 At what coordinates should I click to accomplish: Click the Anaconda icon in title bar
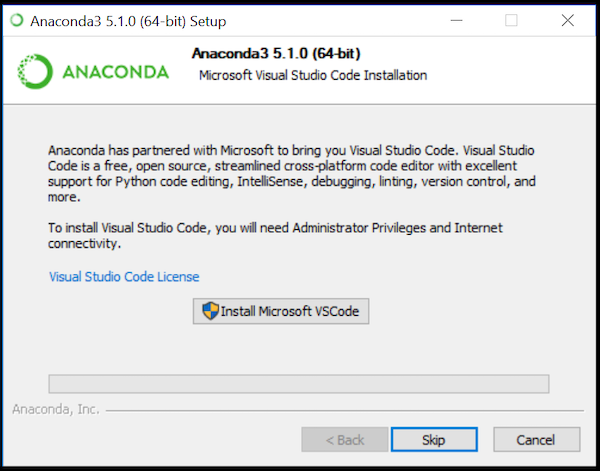coord(17,20)
